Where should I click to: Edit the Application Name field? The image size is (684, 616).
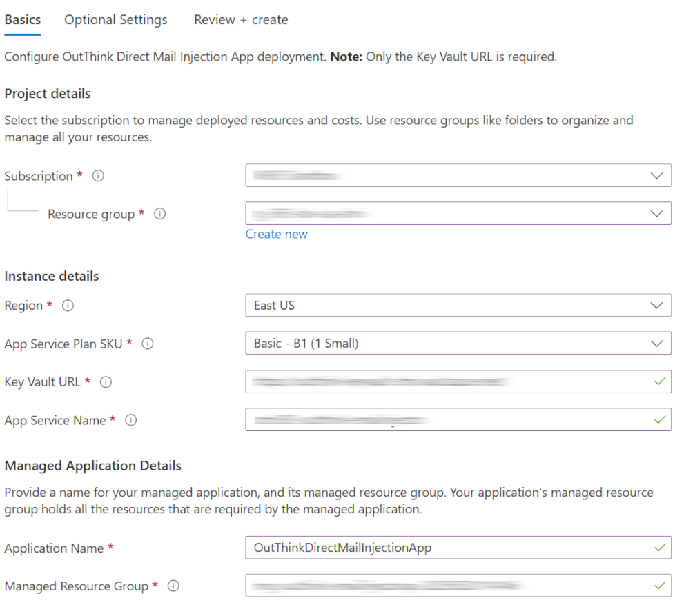coord(458,547)
